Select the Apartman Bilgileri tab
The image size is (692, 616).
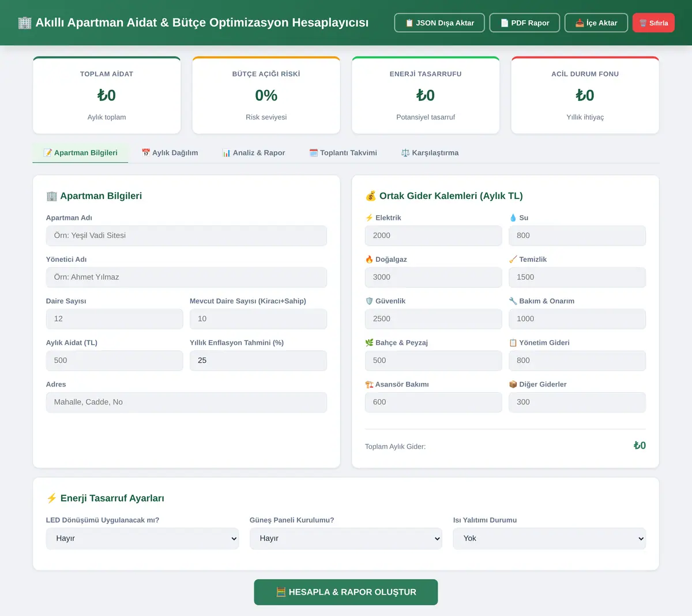pos(80,153)
